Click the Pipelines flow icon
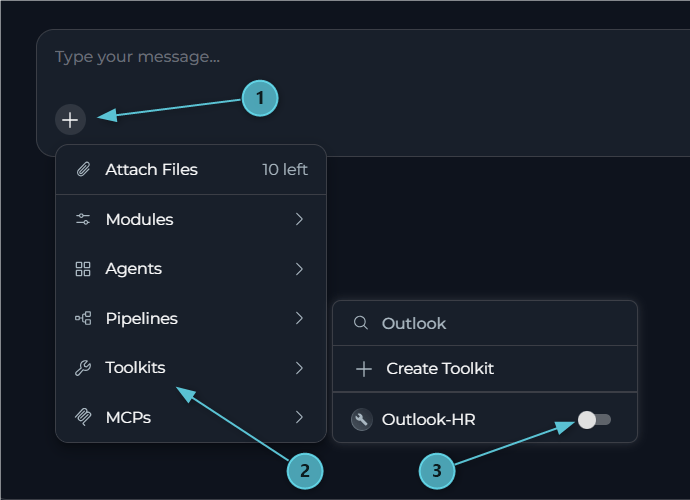This screenshot has height=500, width=690. pos(83,318)
